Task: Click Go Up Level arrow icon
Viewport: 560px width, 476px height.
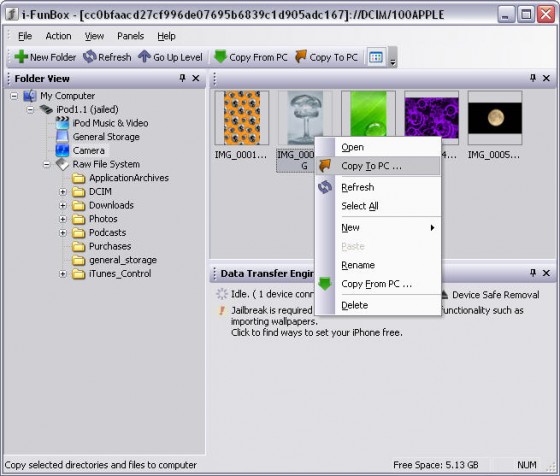Action: click(x=145, y=56)
